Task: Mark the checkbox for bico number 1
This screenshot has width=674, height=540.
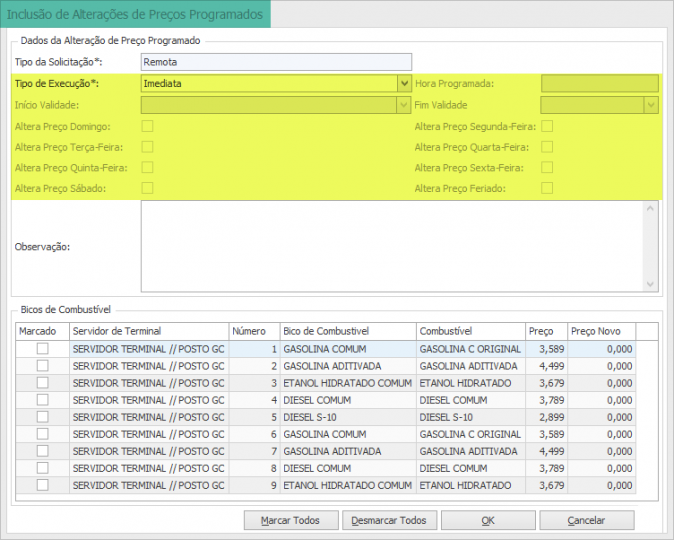Action: click(x=43, y=348)
